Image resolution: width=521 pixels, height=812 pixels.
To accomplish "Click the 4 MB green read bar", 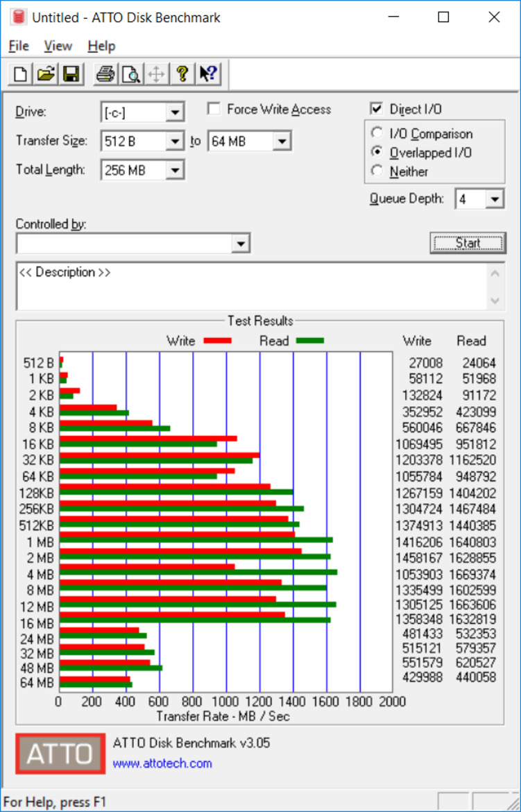I will pyautogui.click(x=198, y=573).
